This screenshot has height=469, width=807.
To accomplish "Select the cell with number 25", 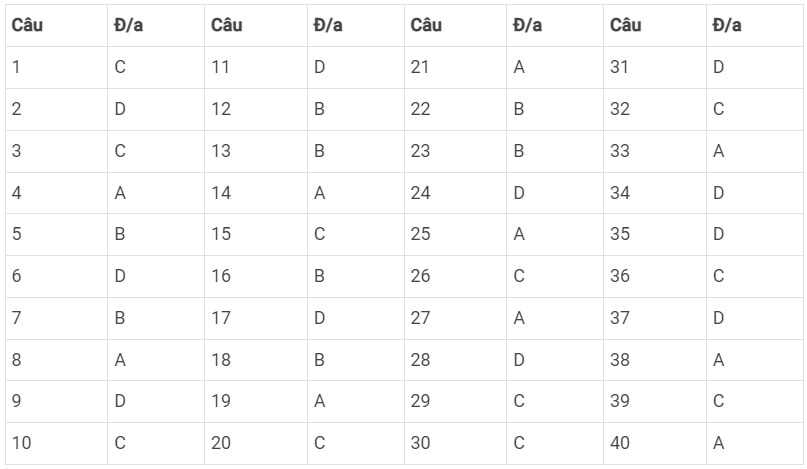I will [x=455, y=234].
